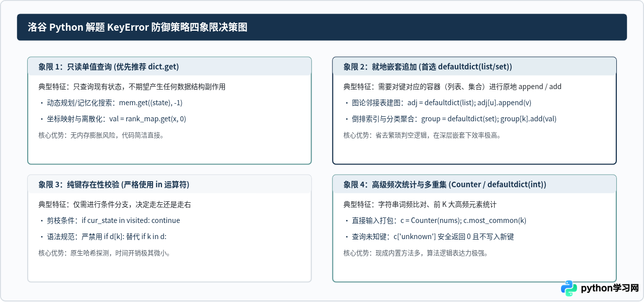
Task: Click the Python logo icon at bottom right
Action: [x=569, y=288]
